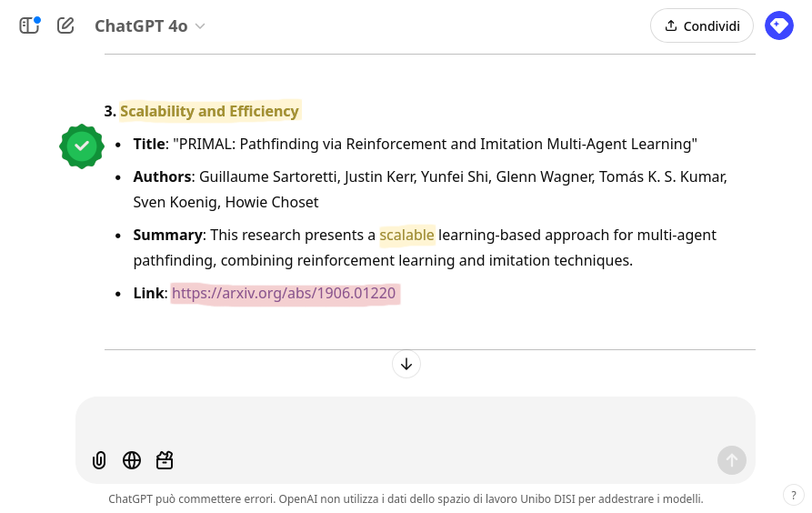Click the scroll-to-bottom arrow button
This screenshot has height=513, width=812.
click(406, 364)
